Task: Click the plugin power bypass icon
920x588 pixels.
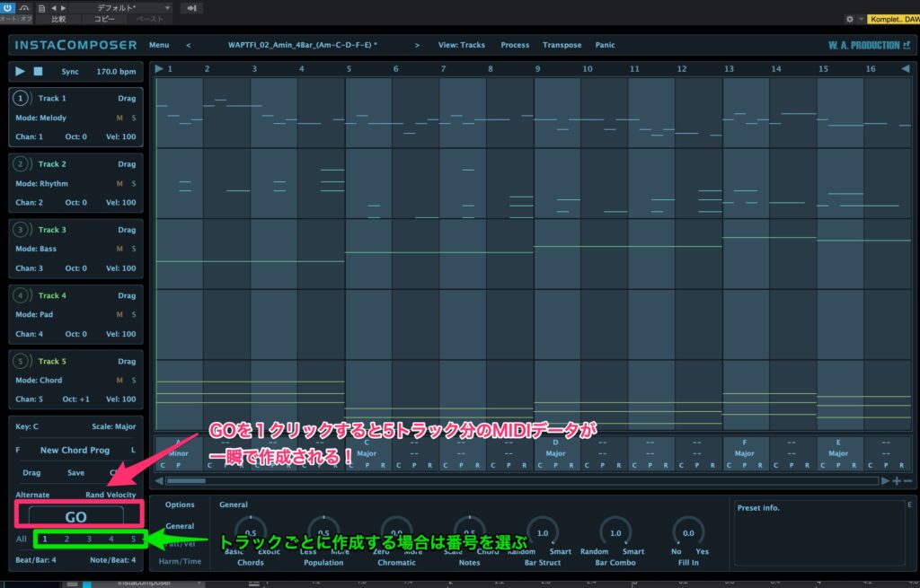Action: point(8,8)
